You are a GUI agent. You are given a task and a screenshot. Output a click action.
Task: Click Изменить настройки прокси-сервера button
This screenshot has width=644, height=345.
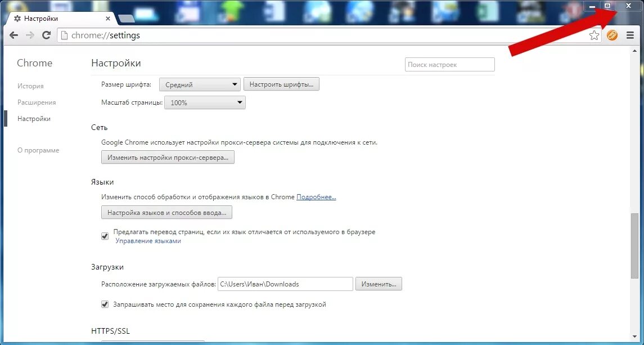[x=168, y=157]
